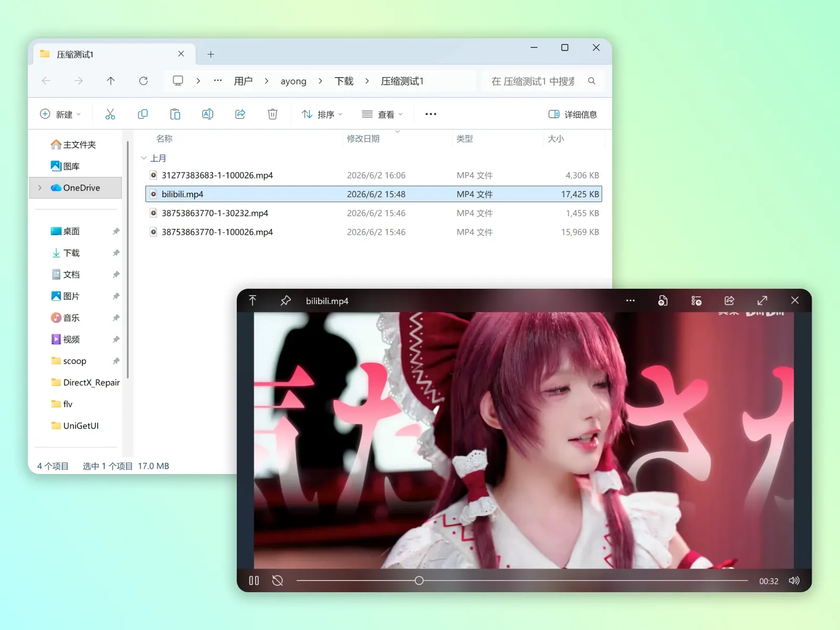Open 图库 in the sidebar
Screen dimensions: 840x630
click(x=66, y=166)
